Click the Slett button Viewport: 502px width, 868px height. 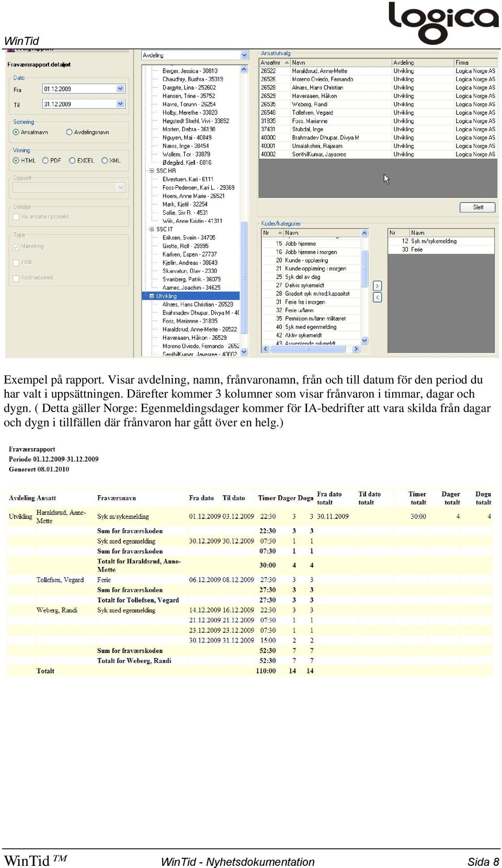click(477, 207)
